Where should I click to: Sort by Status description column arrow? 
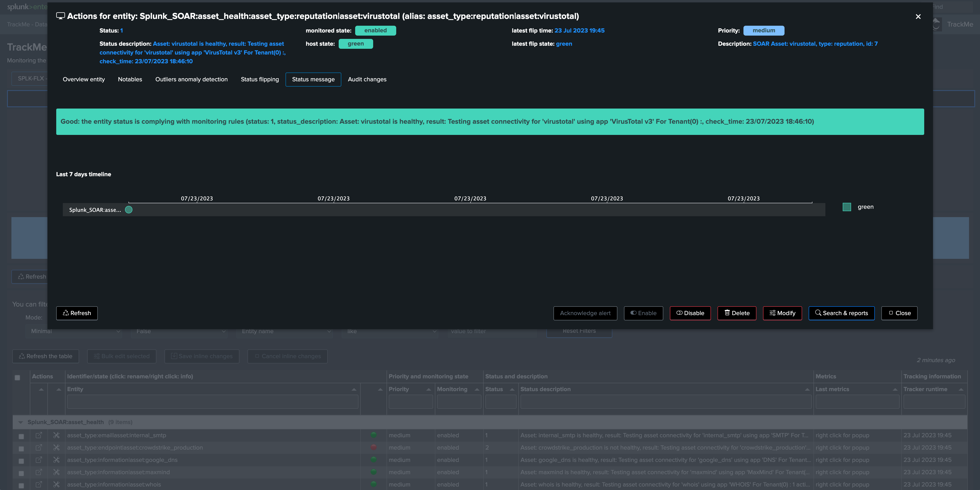pos(807,390)
